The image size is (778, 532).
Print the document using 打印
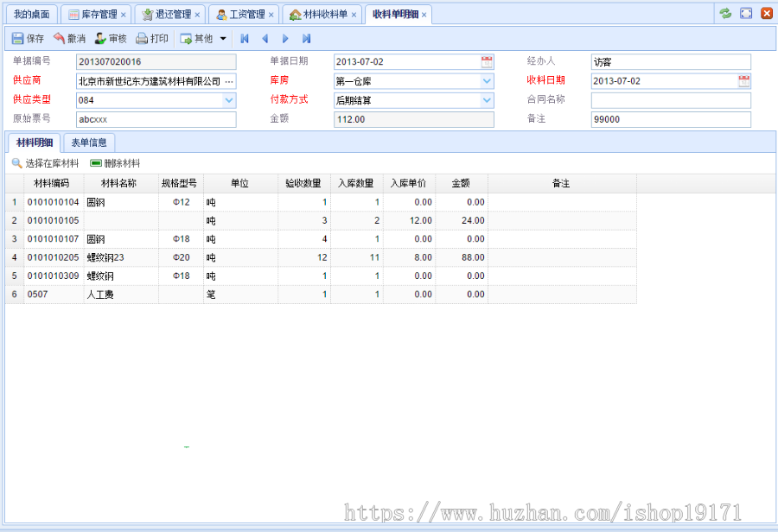point(152,39)
